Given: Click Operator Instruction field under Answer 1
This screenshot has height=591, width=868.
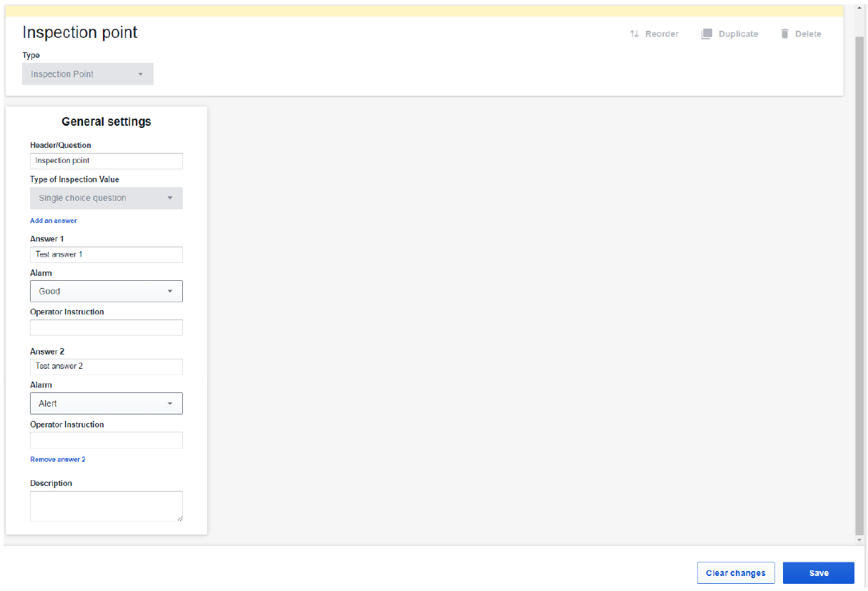Looking at the screenshot, I should point(106,327).
